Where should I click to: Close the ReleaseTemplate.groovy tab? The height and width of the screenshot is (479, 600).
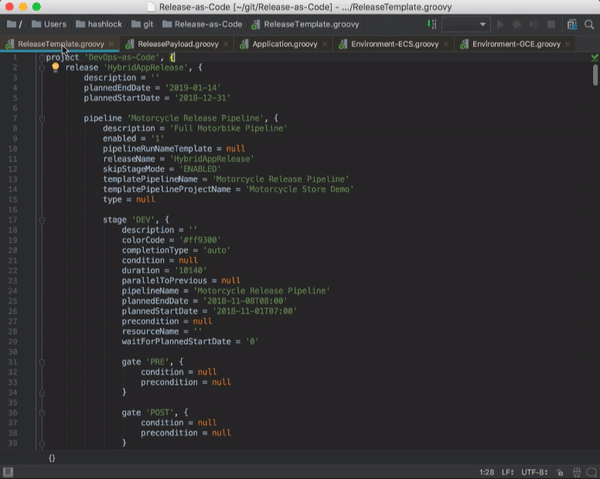[x=111, y=44]
